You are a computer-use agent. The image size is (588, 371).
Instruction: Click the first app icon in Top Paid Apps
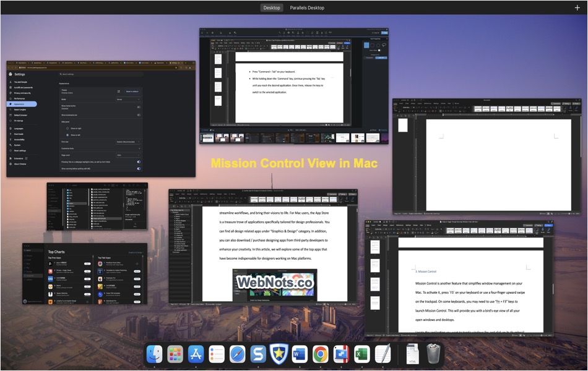pyautogui.click(x=100, y=264)
